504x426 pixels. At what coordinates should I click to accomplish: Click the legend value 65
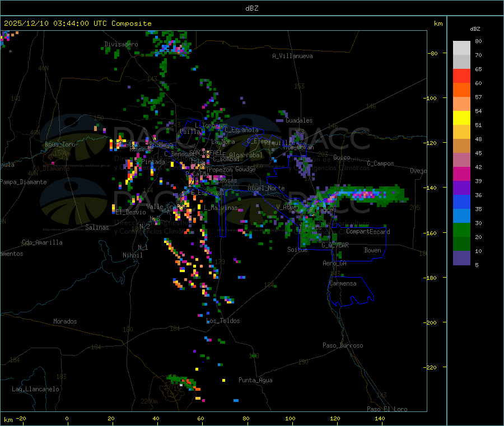(478, 69)
